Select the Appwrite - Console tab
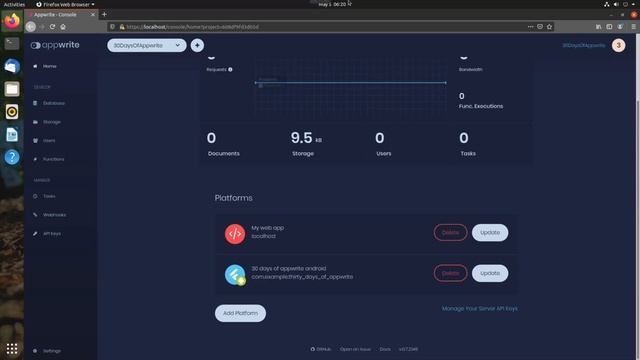Screen dimensions: 640x360 tap(61, 15)
